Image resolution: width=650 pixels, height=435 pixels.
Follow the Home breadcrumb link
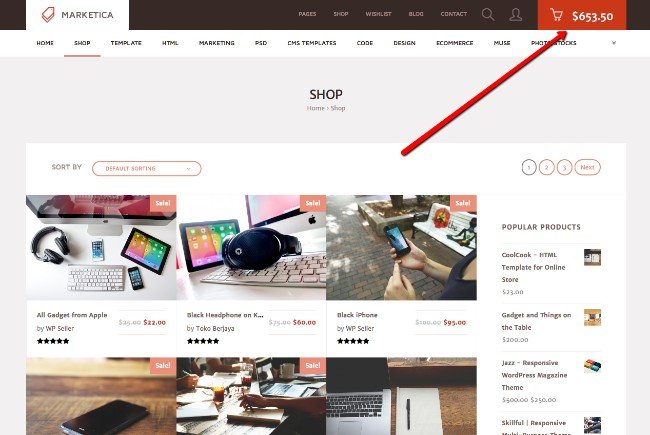point(315,108)
